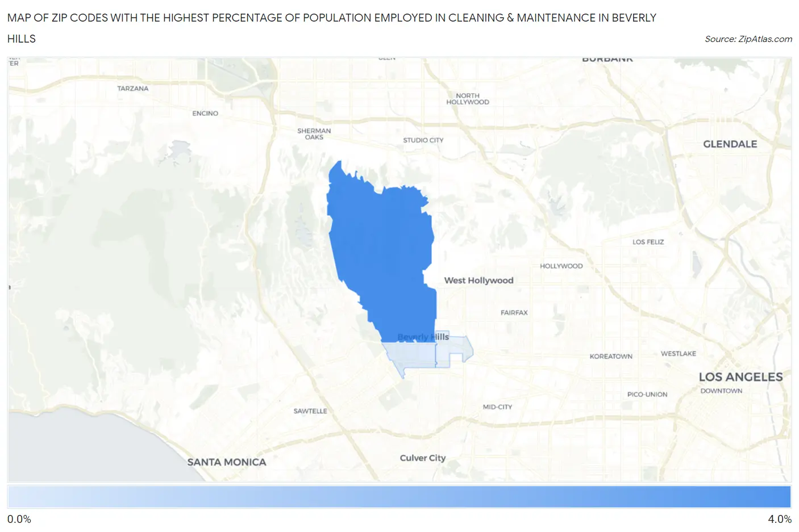This screenshot has width=799, height=532.
Task: Click the TARZANA map label
Action: click(133, 89)
